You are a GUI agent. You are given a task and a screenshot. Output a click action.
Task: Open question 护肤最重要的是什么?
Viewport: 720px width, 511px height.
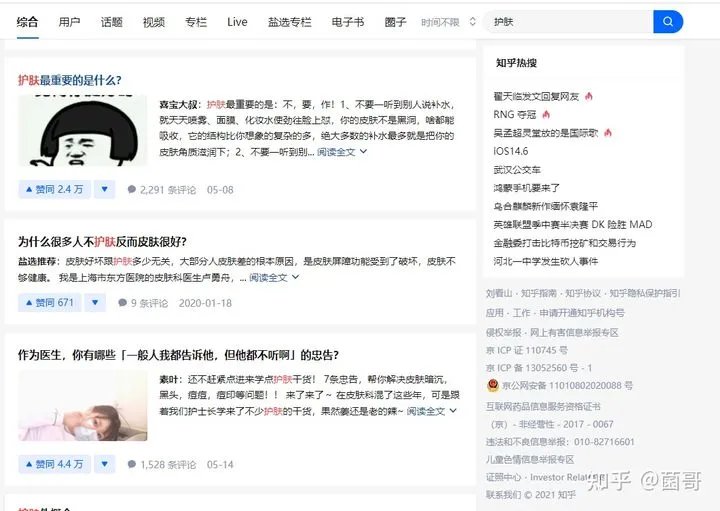[x=70, y=80]
